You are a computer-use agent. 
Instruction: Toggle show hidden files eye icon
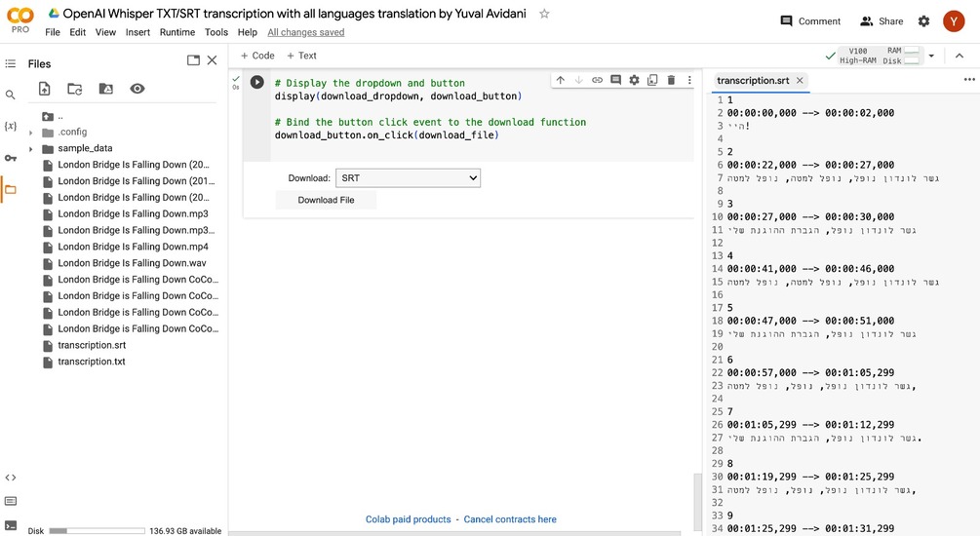(137, 89)
